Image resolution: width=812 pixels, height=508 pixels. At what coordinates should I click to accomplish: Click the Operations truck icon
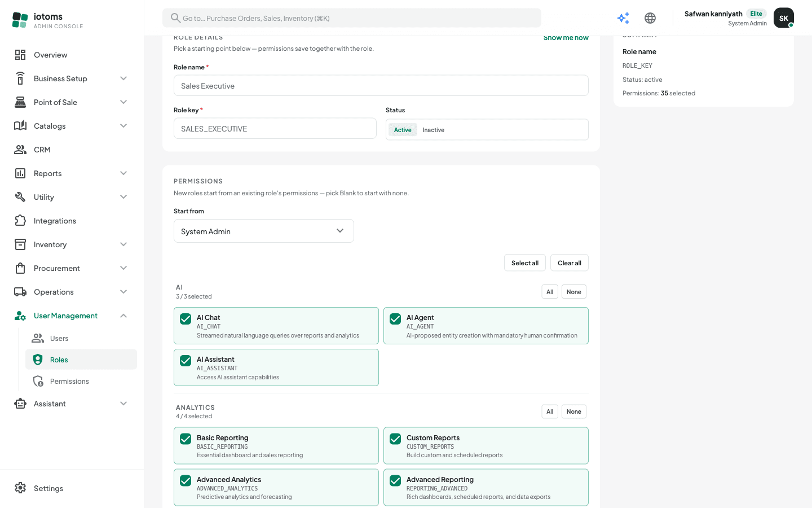click(20, 292)
